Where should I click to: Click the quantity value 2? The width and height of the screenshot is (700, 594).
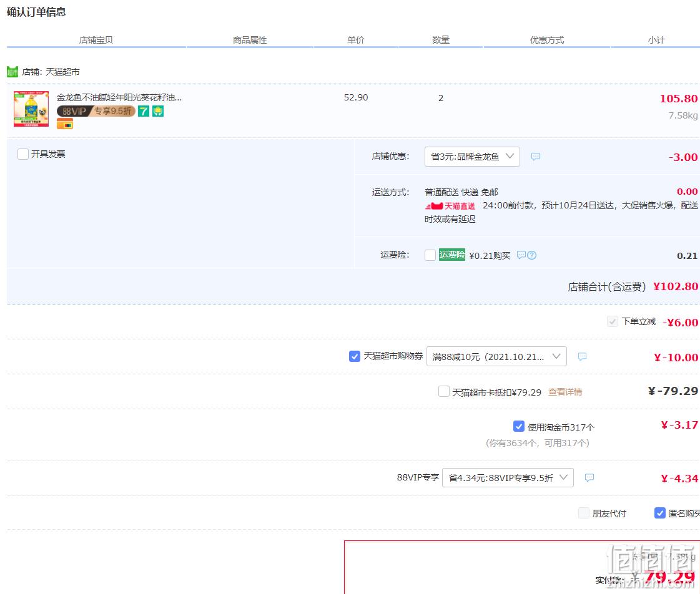tap(441, 98)
